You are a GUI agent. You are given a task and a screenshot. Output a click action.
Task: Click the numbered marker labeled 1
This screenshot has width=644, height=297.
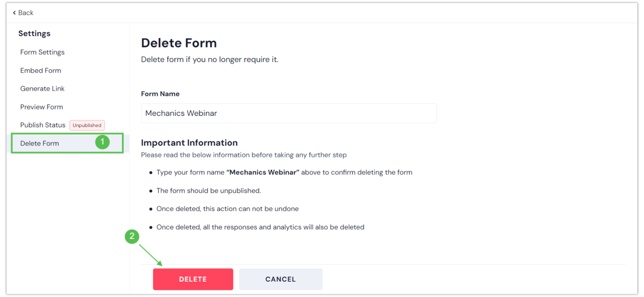click(103, 142)
